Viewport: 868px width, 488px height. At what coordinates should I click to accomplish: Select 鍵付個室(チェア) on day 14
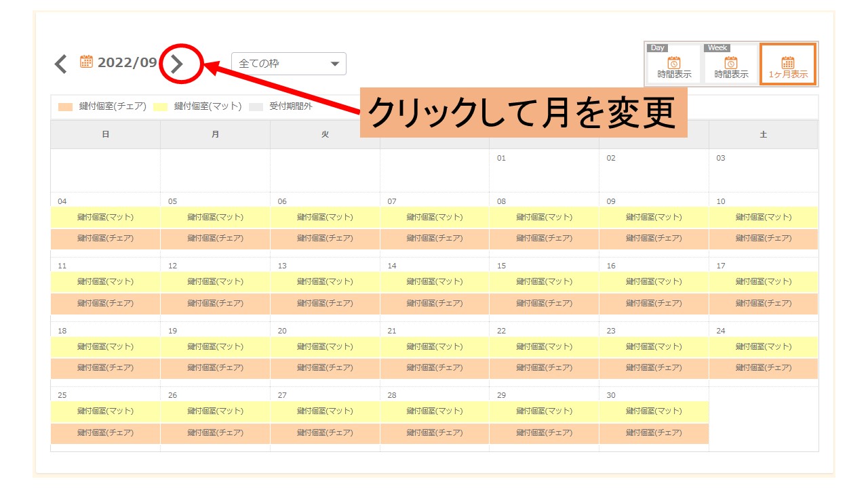pyautogui.click(x=435, y=304)
